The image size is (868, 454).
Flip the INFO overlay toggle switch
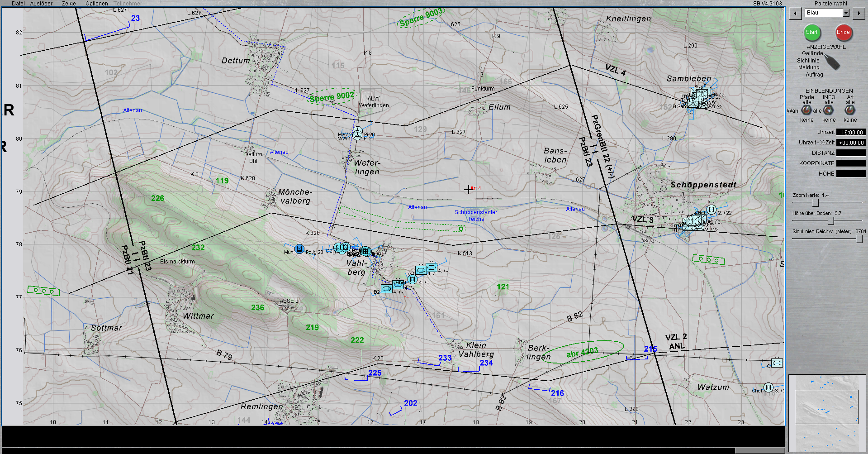pyautogui.click(x=829, y=110)
